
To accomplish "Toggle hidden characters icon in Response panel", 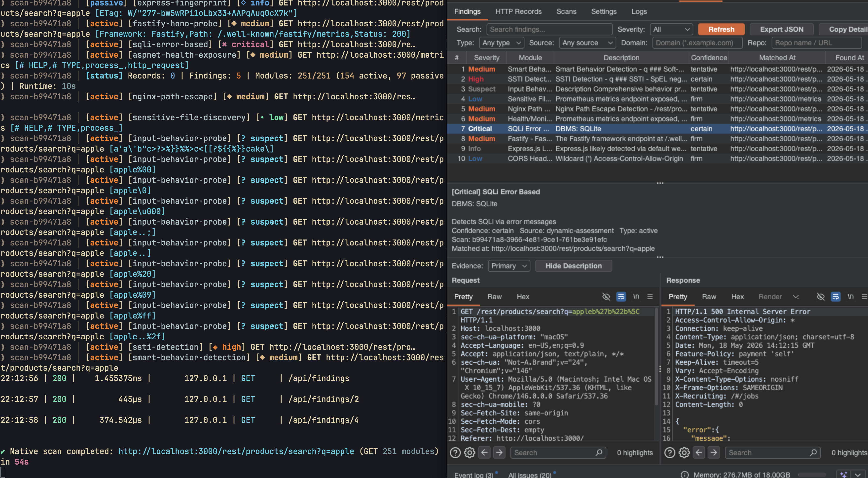I will click(x=821, y=297).
